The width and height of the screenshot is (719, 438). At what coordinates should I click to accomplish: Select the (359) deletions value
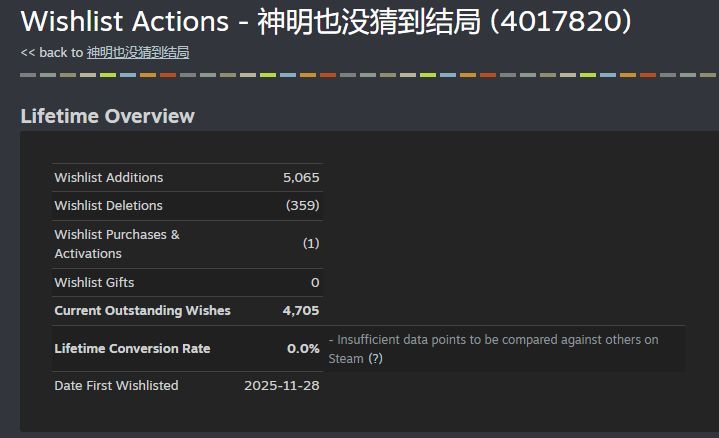coord(302,205)
